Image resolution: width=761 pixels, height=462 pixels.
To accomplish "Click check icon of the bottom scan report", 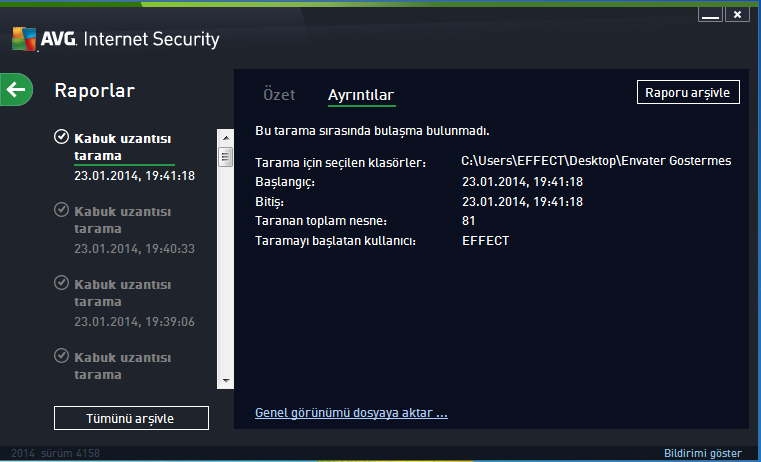I will pyautogui.click(x=61, y=355).
